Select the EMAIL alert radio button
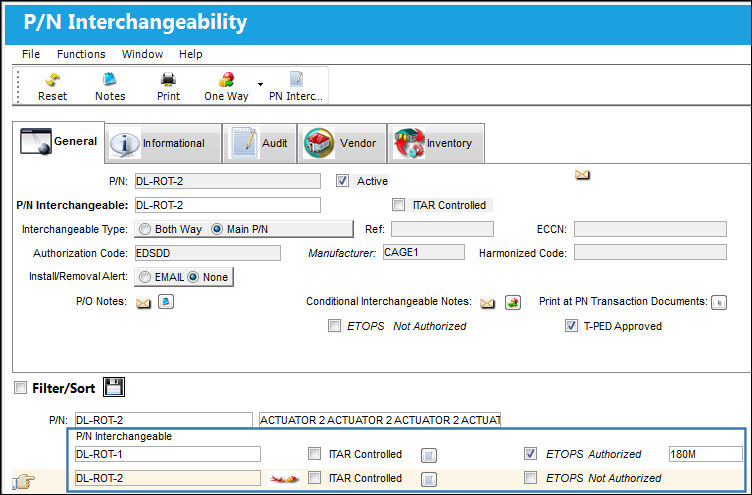This screenshot has width=752, height=495. 145,277
